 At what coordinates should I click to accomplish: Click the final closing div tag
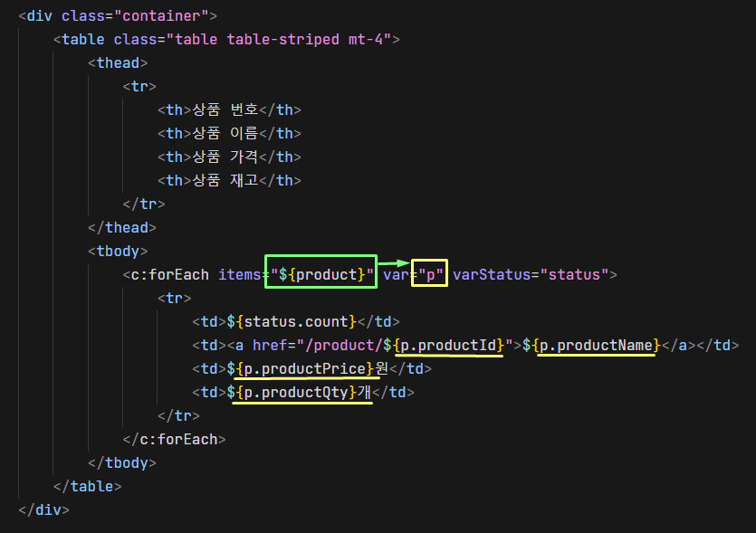point(43,509)
